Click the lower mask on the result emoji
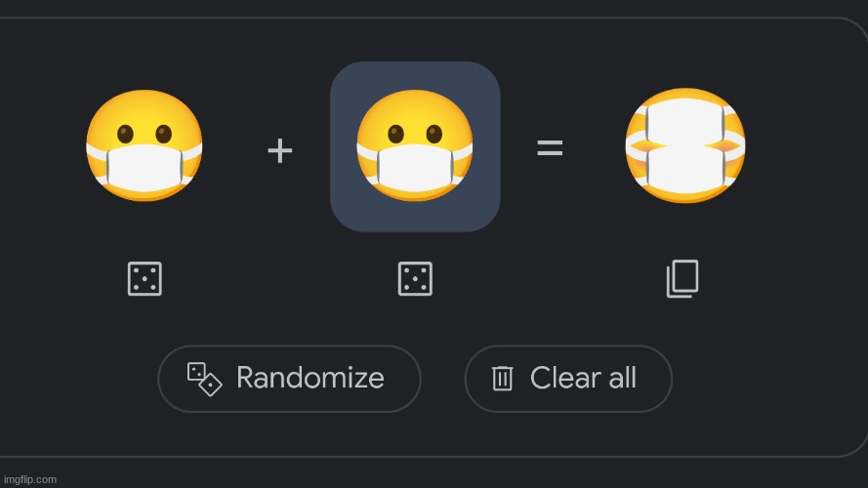Viewport: 868px width, 488px height. (685, 170)
